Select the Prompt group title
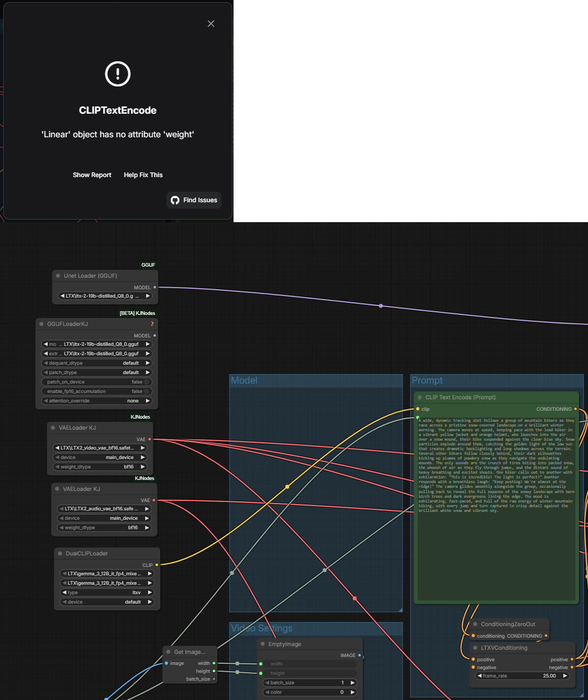The image size is (588, 700). (x=427, y=380)
